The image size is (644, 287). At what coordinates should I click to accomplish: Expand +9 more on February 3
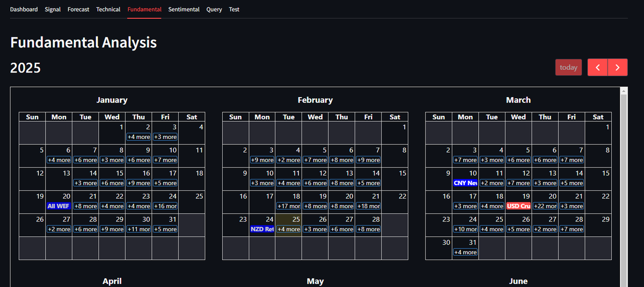point(262,160)
